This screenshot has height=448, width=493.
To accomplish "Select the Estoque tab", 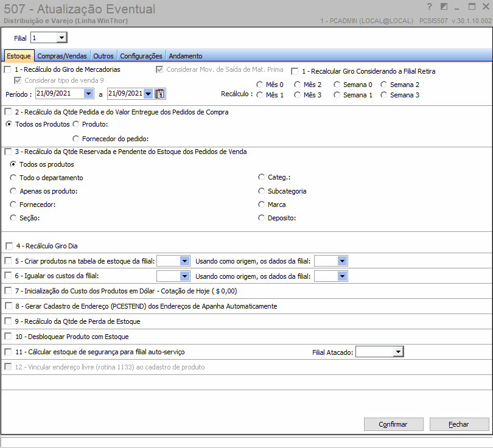I will tap(18, 56).
